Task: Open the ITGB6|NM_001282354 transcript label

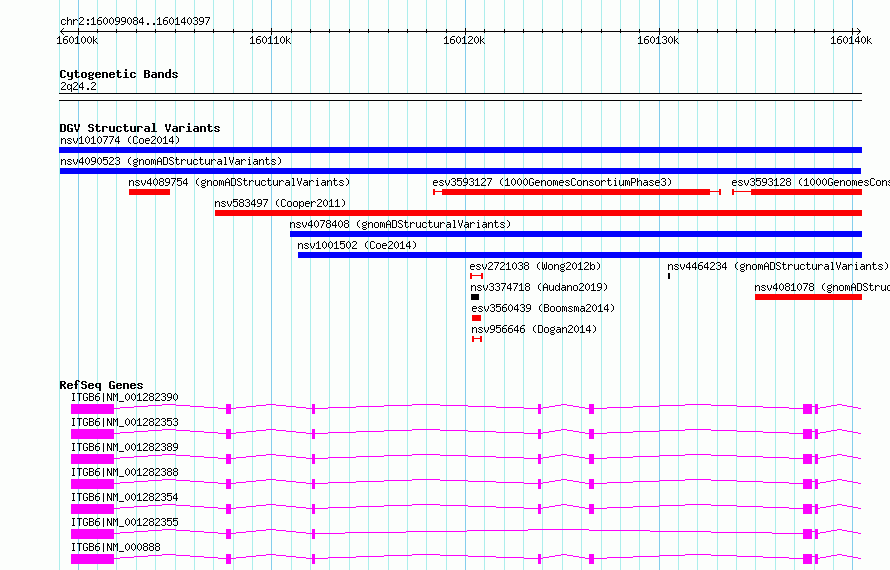Action: click(x=125, y=497)
